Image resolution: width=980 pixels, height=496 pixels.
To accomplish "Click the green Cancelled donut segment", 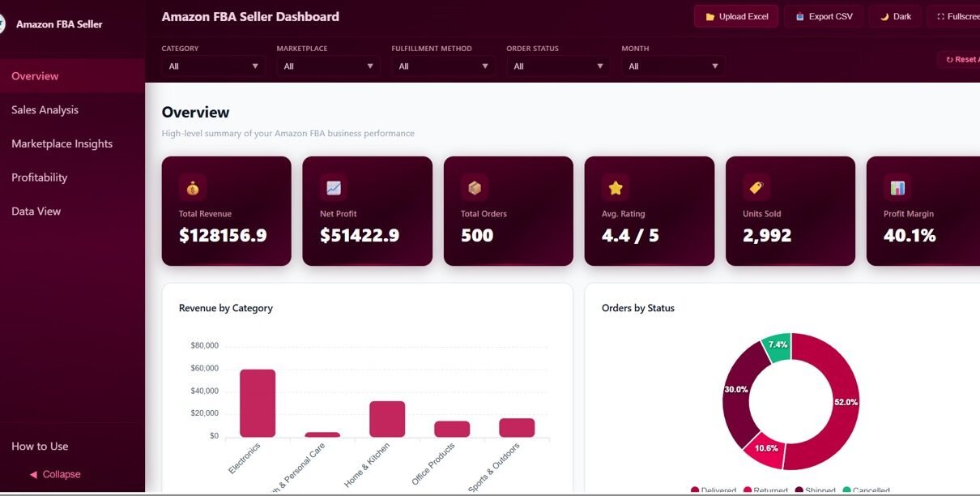I will (x=778, y=346).
